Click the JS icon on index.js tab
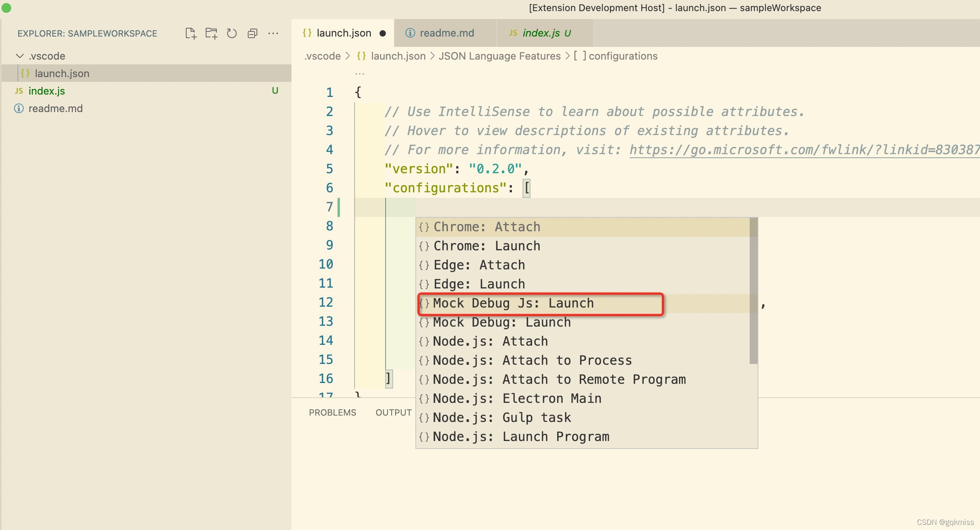The image size is (980, 530). tap(513, 33)
